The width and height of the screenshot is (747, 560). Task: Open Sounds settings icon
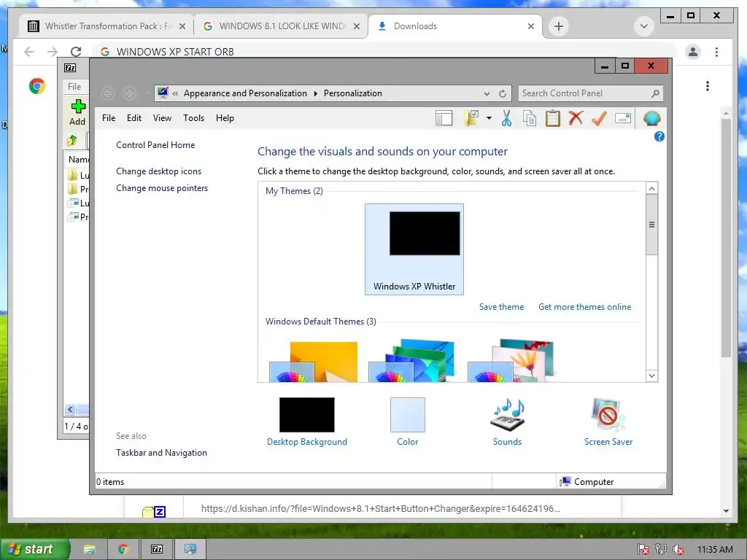[507, 422]
